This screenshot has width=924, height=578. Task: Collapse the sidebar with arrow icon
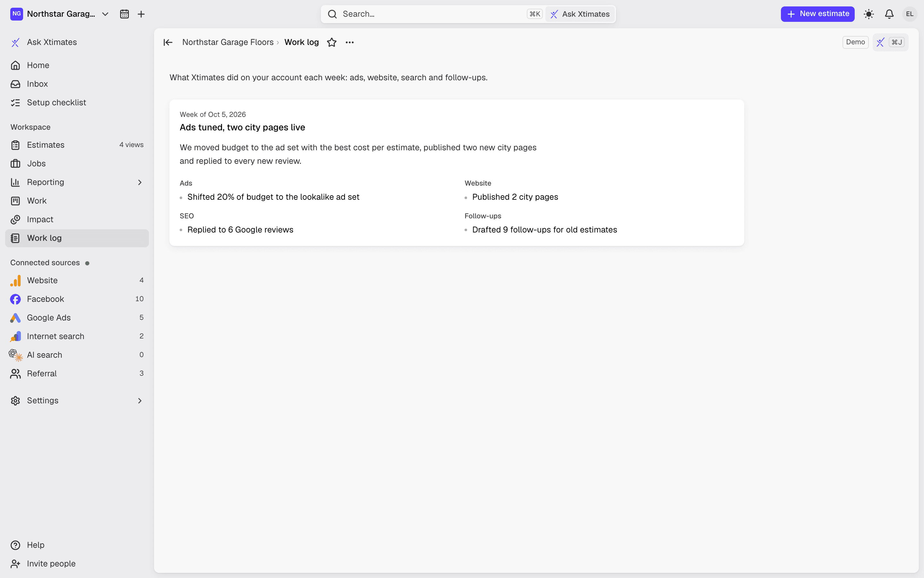click(168, 42)
